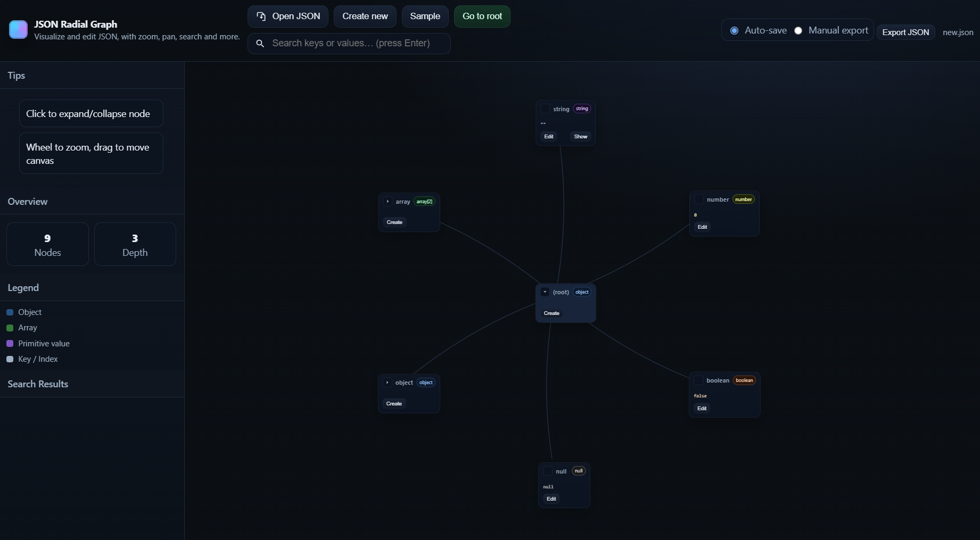Click the string type badge
980x540 pixels.
582,109
